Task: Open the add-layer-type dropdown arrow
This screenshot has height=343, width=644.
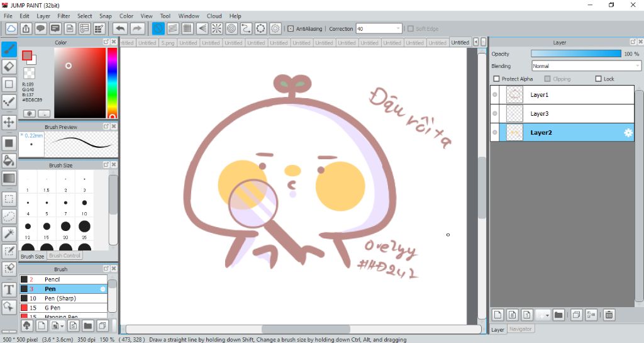Action: (548, 315)
